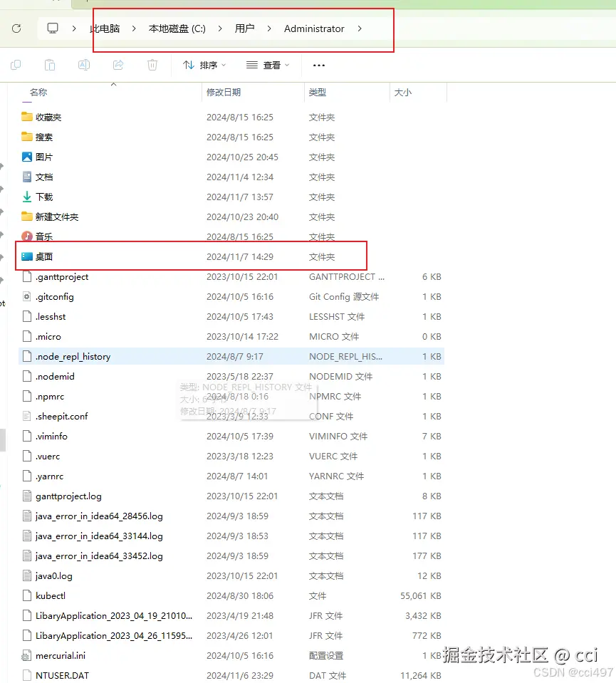Sort by the 名称 column header
This screenshot has width=616, height=683.
pos(38,93)
